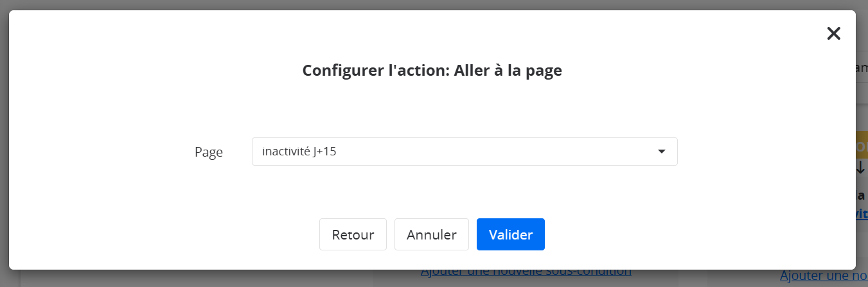
Task: Click the cut-off bold 'a' text below the arrow
Action: point(861,195)
